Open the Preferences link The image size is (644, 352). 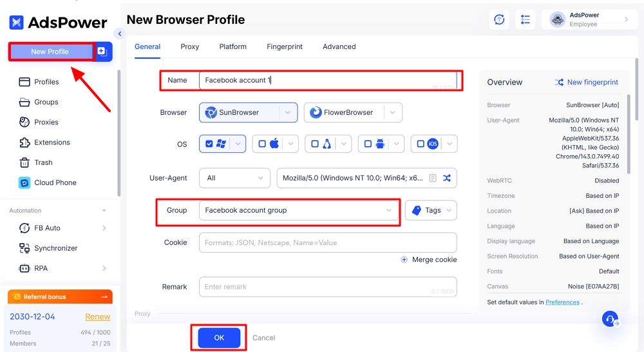coord(562,302)
